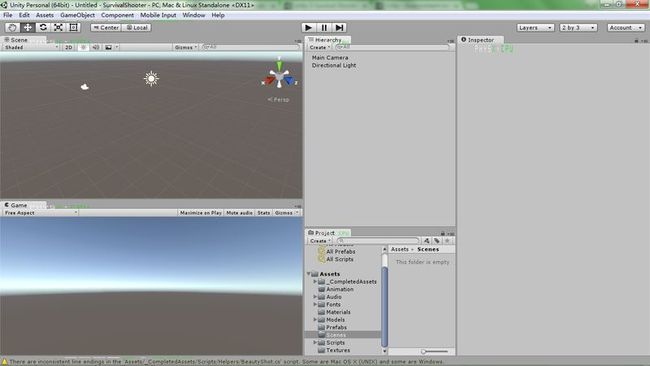Expand the Audio folder arrow

pyautogui.click(x=315, y=297)
